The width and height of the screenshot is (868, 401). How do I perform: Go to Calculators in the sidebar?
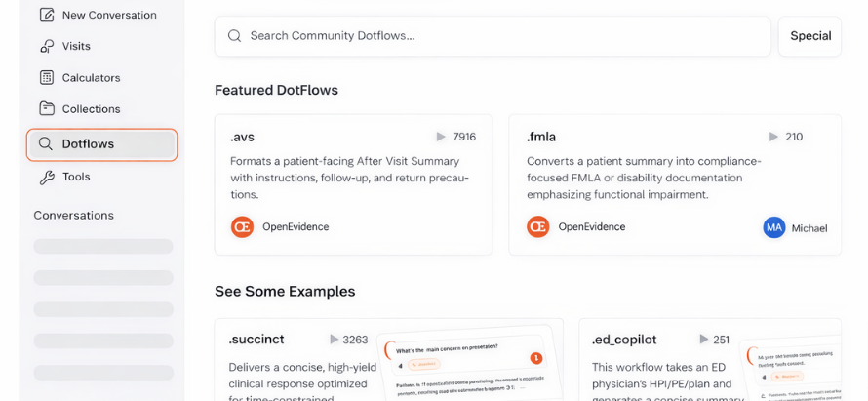[91, 77]
